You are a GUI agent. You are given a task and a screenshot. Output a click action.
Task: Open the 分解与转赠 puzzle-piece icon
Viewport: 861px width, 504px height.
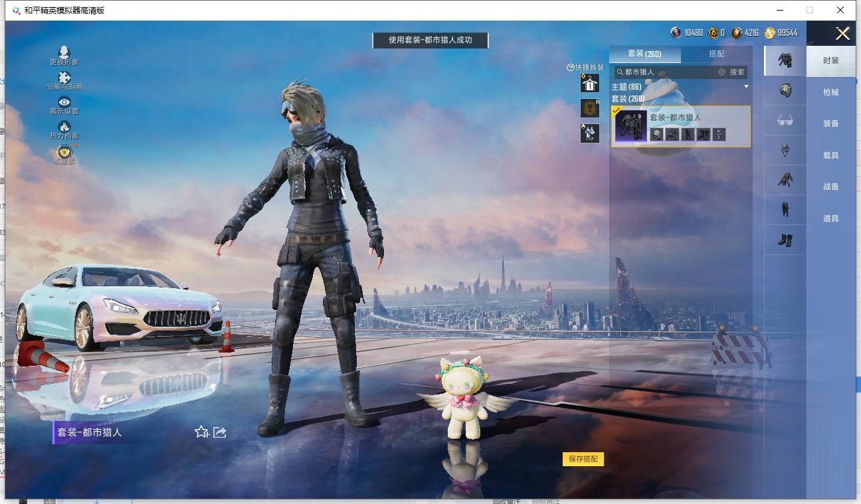pos(64,78)
